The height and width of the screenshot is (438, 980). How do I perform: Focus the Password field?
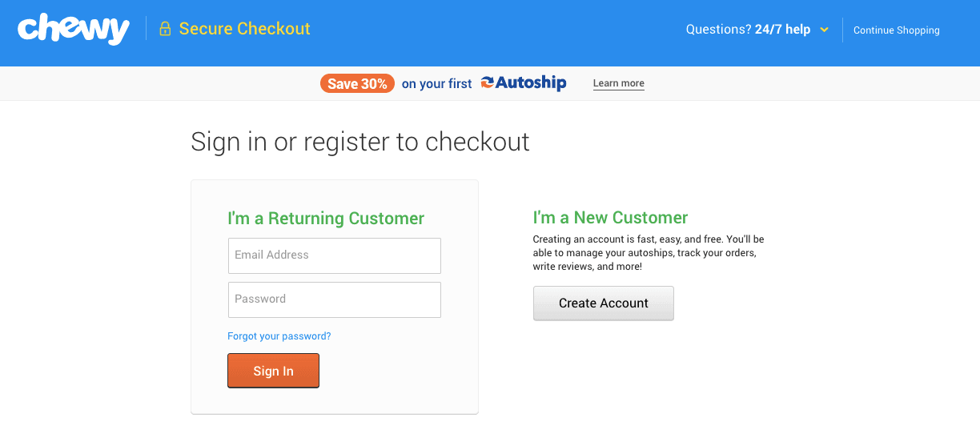tap(335, 299)
